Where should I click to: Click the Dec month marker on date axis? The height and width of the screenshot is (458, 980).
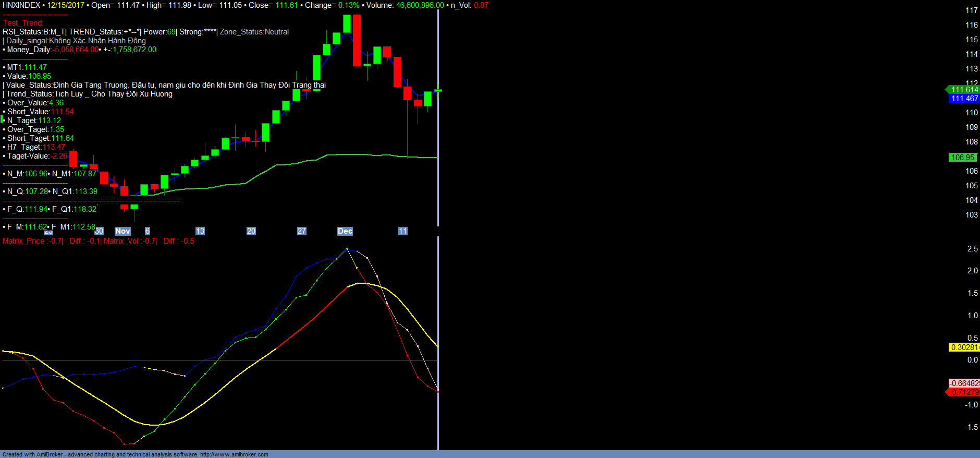pos(345,231)
